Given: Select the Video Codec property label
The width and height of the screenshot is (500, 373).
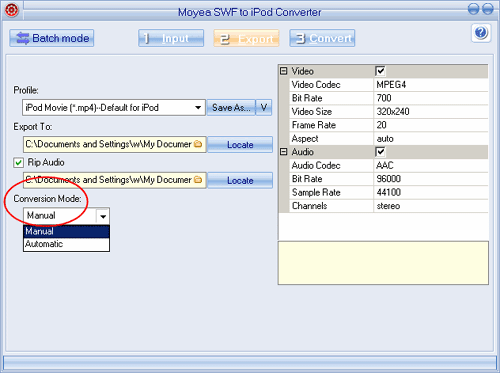Looking at the screenshot, I should coord(316,85).
